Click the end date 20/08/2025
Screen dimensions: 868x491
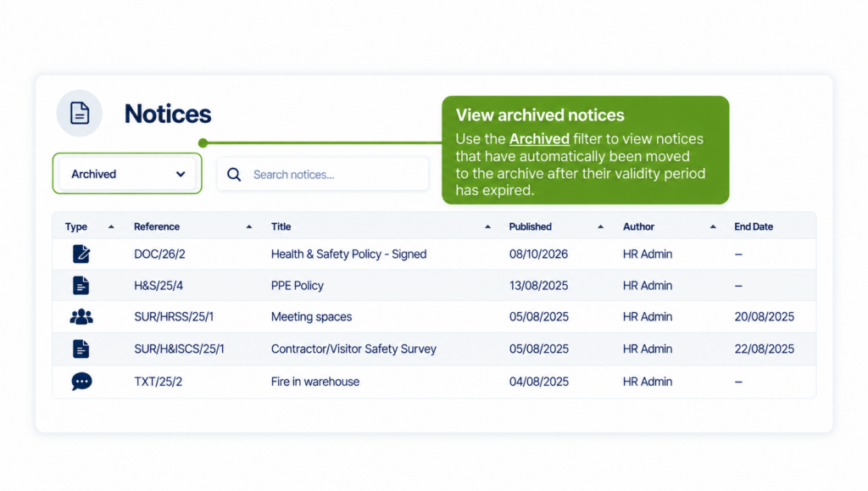pos(764,316)
